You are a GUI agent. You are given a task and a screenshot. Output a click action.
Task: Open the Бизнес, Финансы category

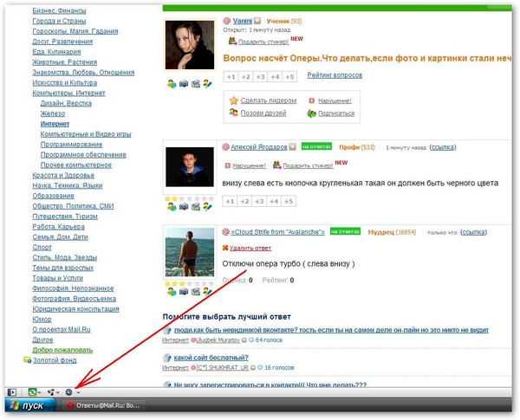(59, 10)
